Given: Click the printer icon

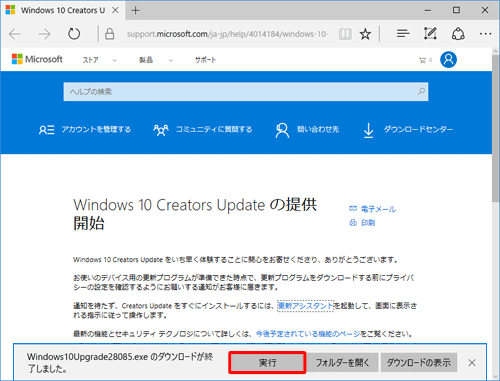Looking at the screenshot, I should click(353, 222).
